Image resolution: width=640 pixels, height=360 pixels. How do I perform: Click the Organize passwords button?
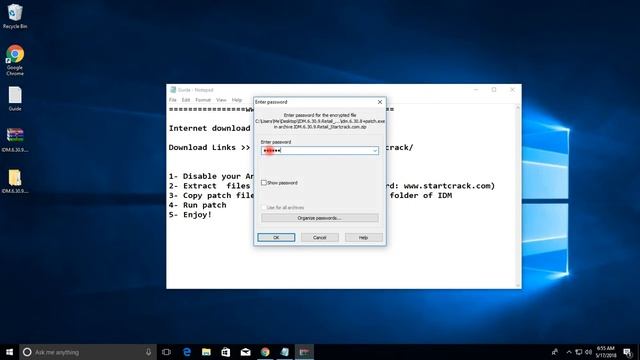[x=320, y=218]
